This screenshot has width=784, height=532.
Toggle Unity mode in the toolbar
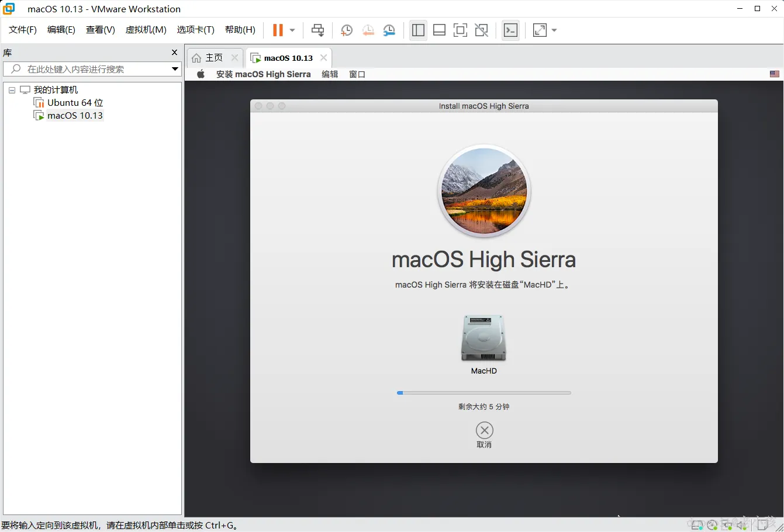pos(481,30)
